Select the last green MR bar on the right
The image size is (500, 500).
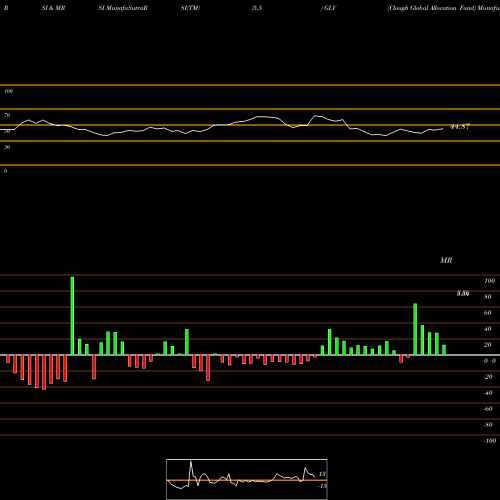click(444, 350)
